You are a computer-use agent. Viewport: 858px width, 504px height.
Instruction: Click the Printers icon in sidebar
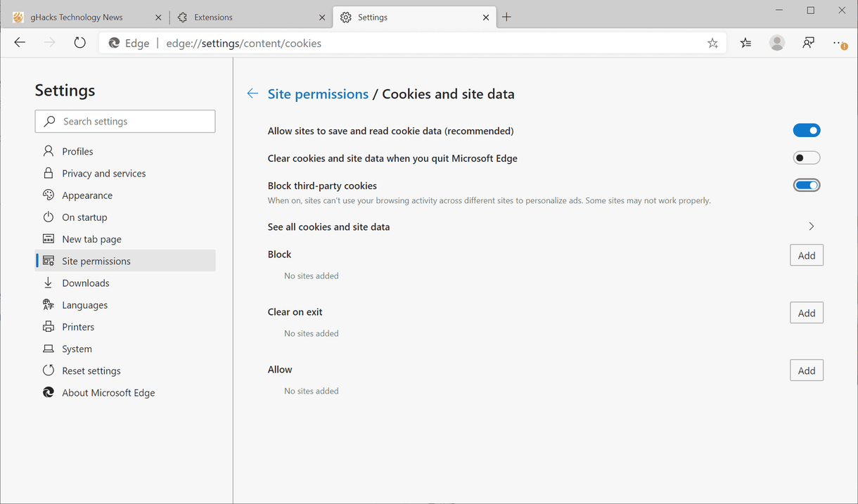[49, 327]
